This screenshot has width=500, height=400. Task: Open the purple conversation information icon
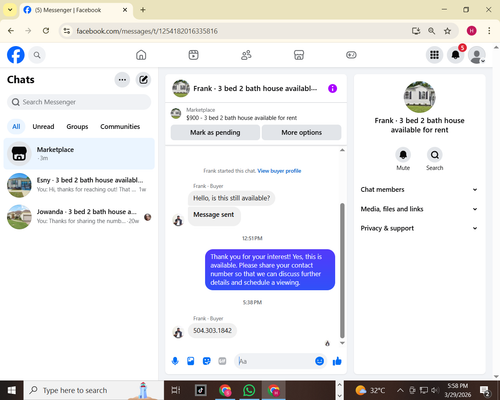pyautogui.click(x=332, y=88)
